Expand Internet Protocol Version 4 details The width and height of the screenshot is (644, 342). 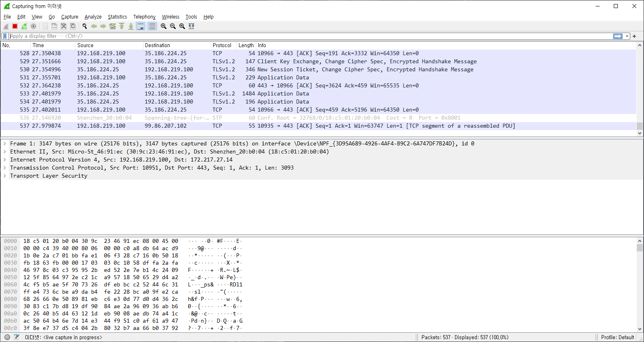(x=5, y=160)
